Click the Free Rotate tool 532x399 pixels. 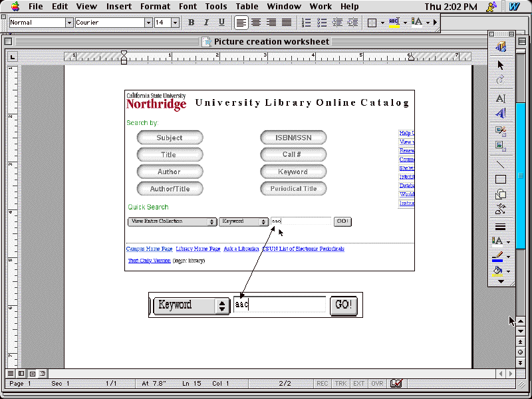point(501,80)
